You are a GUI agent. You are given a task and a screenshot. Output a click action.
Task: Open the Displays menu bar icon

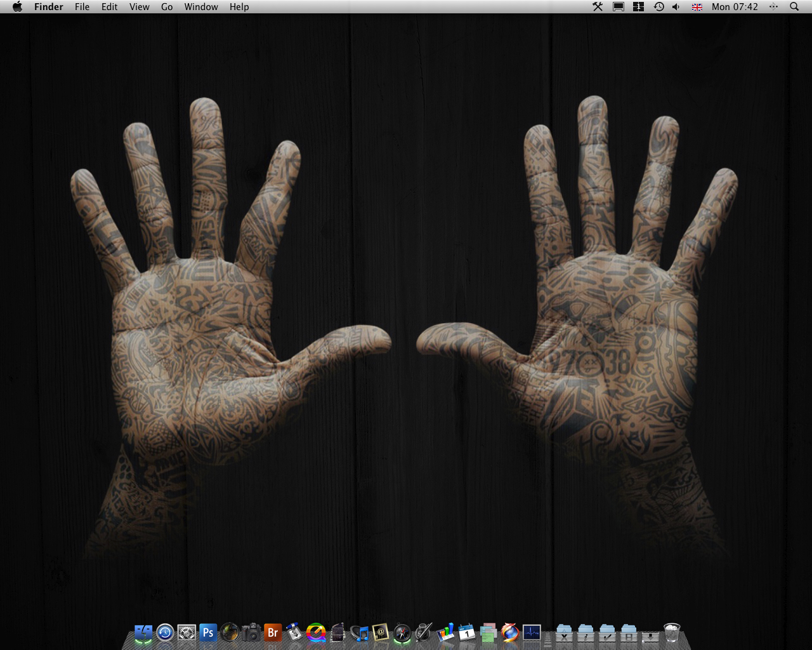(618, 7)
